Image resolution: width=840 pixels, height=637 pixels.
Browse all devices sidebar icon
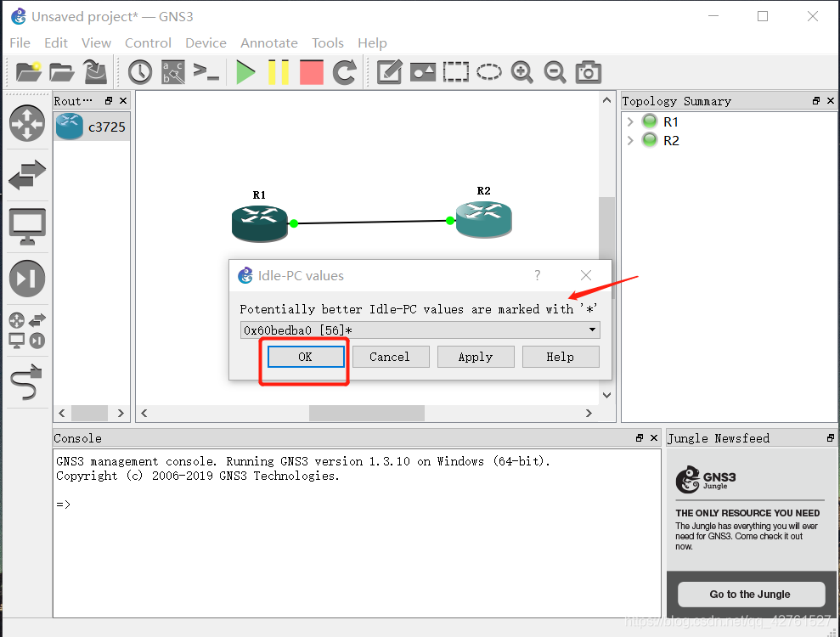(27, 330)
